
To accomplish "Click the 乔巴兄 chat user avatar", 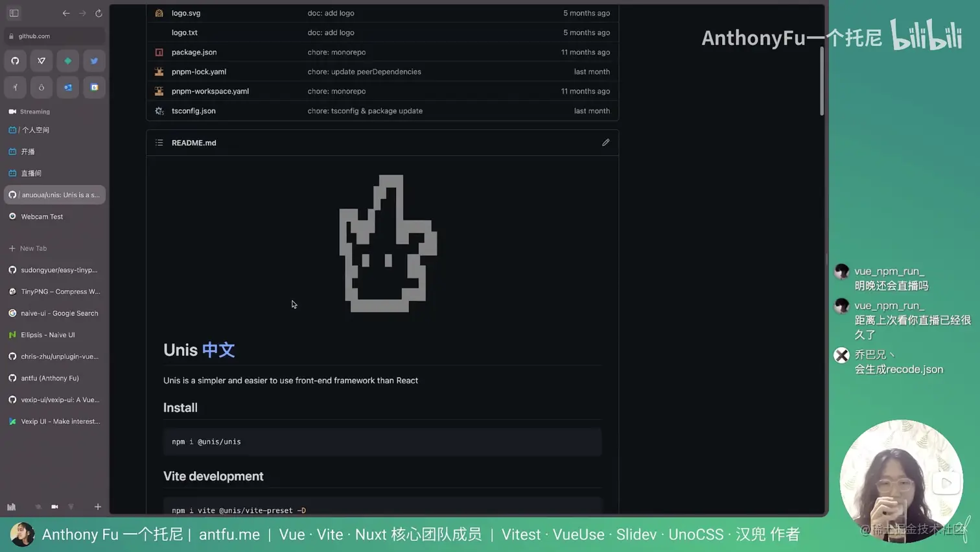I will [x=841, y=355].
